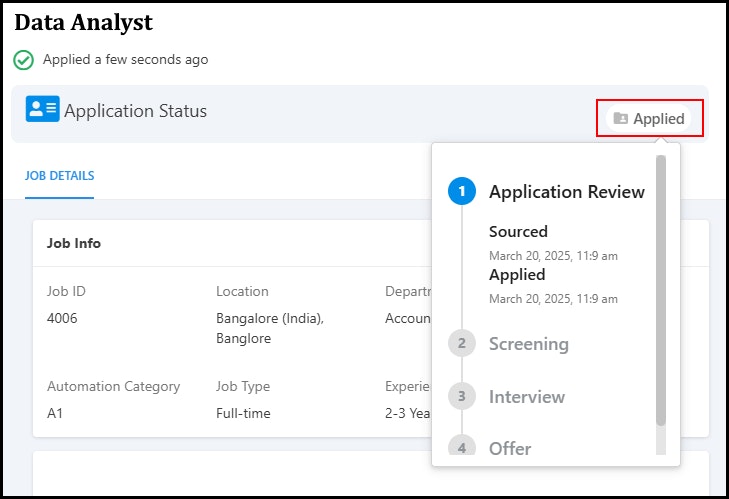Click the Screening stage label

529,344
